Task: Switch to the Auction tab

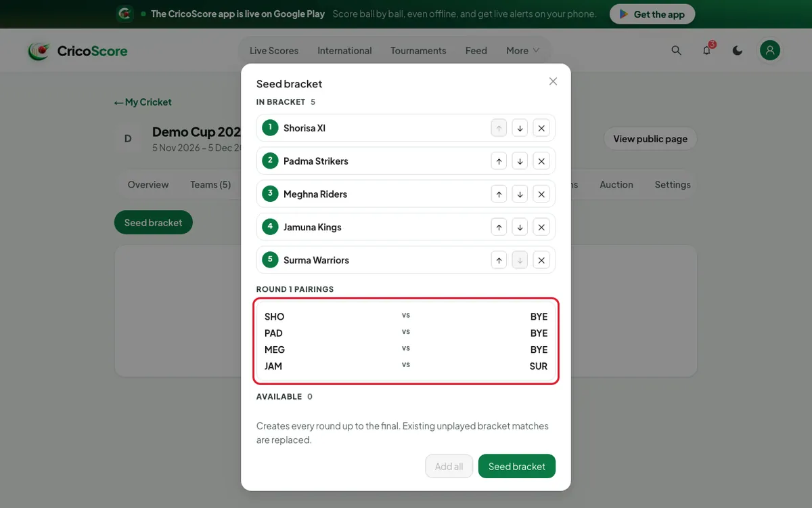Action: 616,184
